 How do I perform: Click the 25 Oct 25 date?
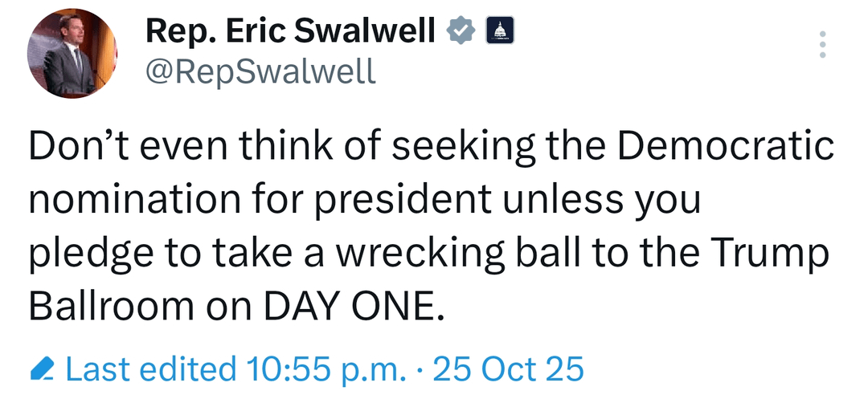tap(508, 368)
